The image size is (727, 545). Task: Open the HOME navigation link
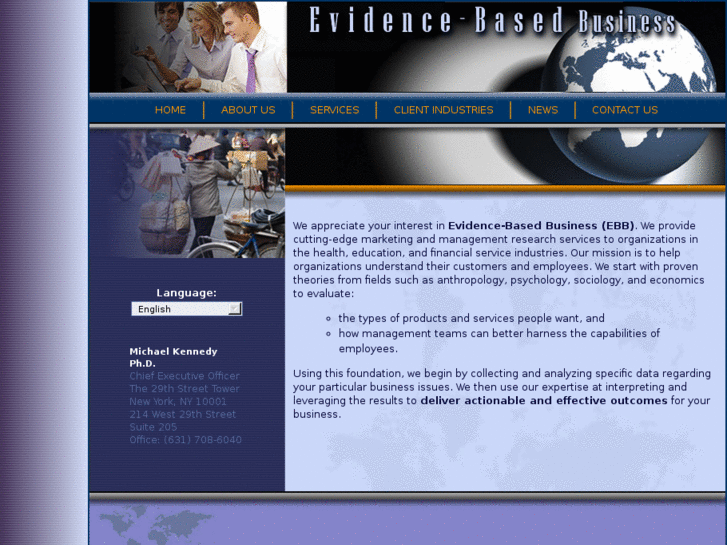pyautogui.click(x=170, y=110)
